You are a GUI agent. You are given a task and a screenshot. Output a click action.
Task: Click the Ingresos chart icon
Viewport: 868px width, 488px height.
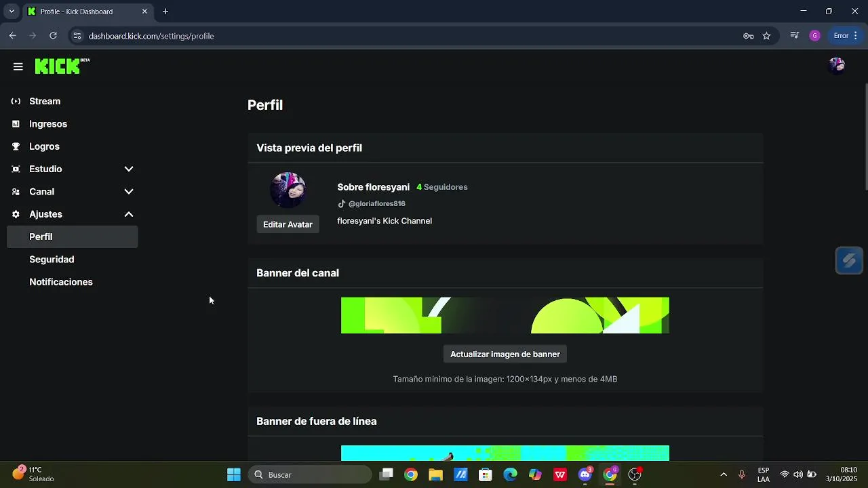tap(16, 124)
